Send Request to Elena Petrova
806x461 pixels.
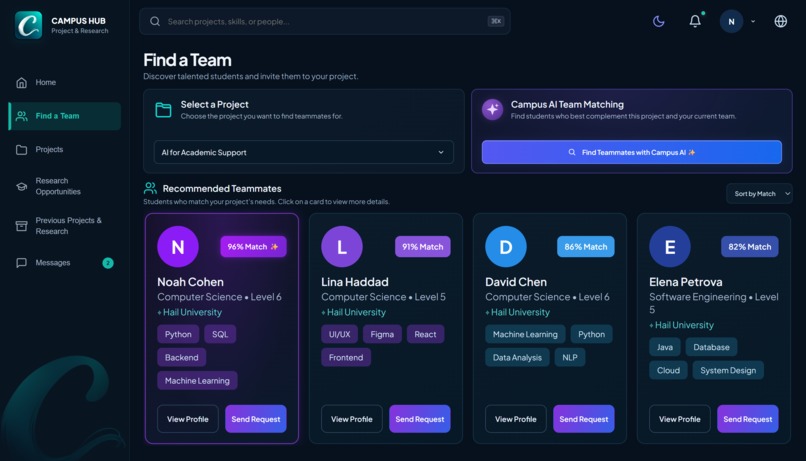coord(748,419)
